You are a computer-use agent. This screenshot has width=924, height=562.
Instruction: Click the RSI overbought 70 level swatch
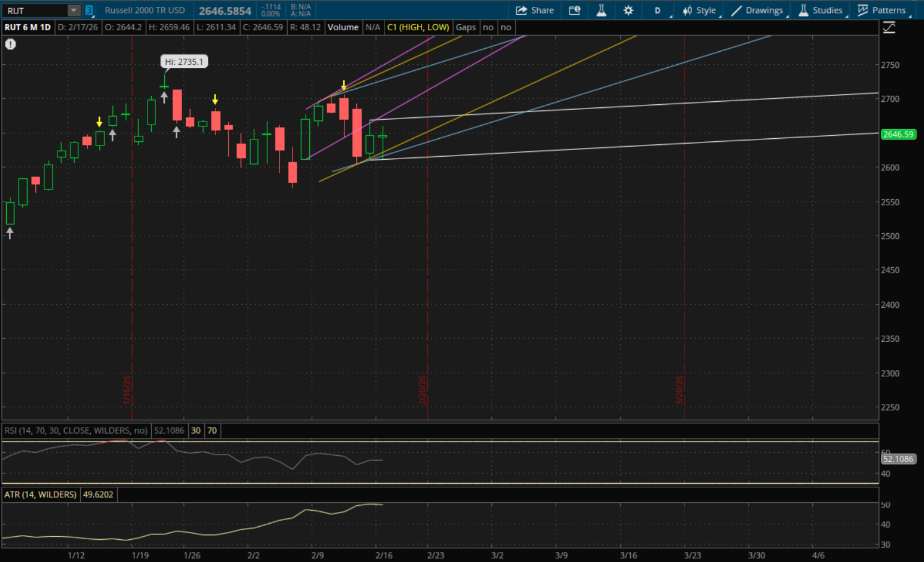(212, 431)
